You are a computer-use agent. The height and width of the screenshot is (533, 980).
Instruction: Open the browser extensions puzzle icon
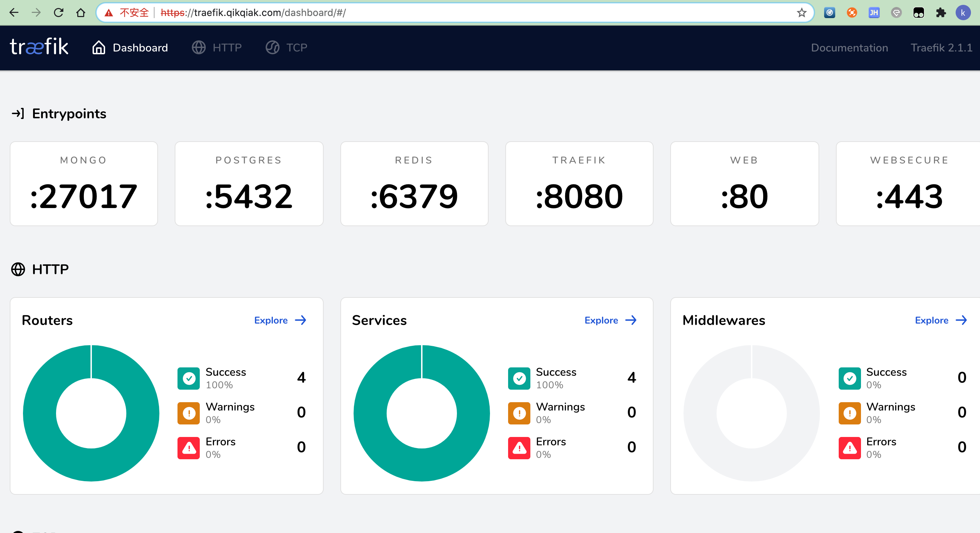(941, 13)
